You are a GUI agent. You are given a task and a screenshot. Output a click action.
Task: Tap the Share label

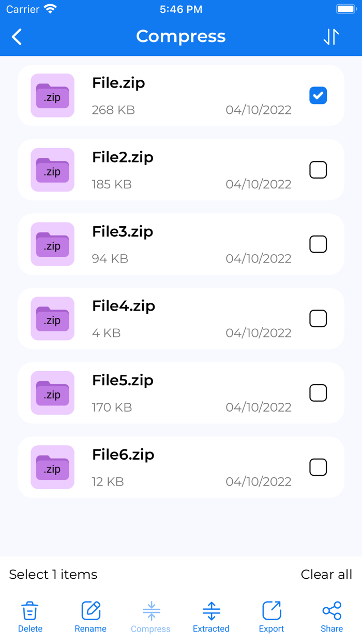331,628
